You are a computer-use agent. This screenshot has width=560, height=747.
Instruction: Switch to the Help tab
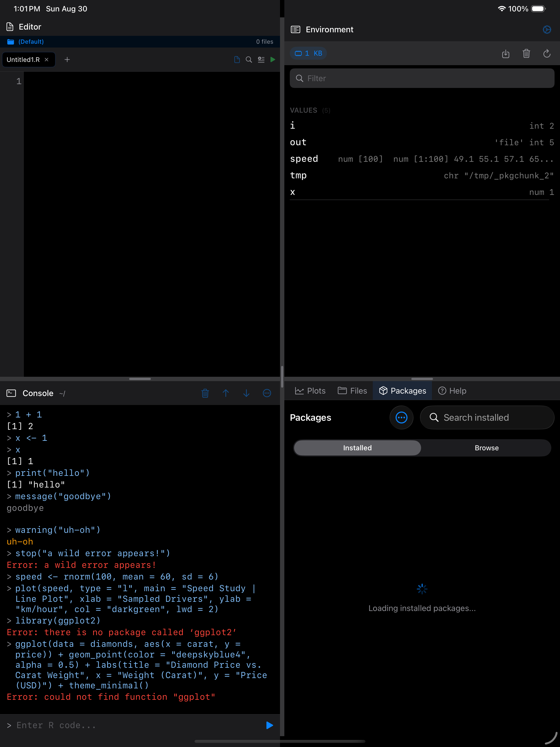tap(452, 391)
